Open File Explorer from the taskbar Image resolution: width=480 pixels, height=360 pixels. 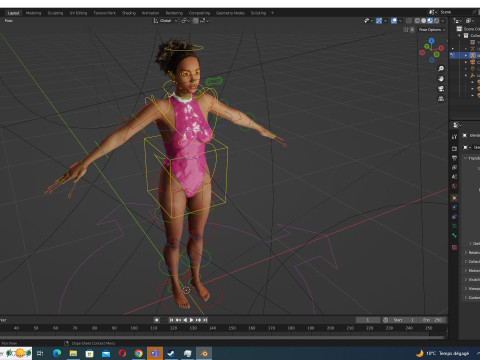tap(73, 353)
